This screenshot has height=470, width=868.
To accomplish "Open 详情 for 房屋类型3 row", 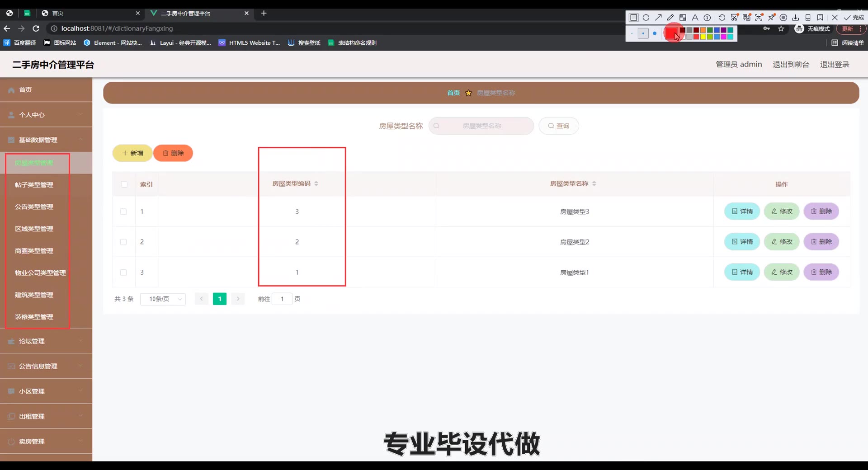I will pos(742,211).
